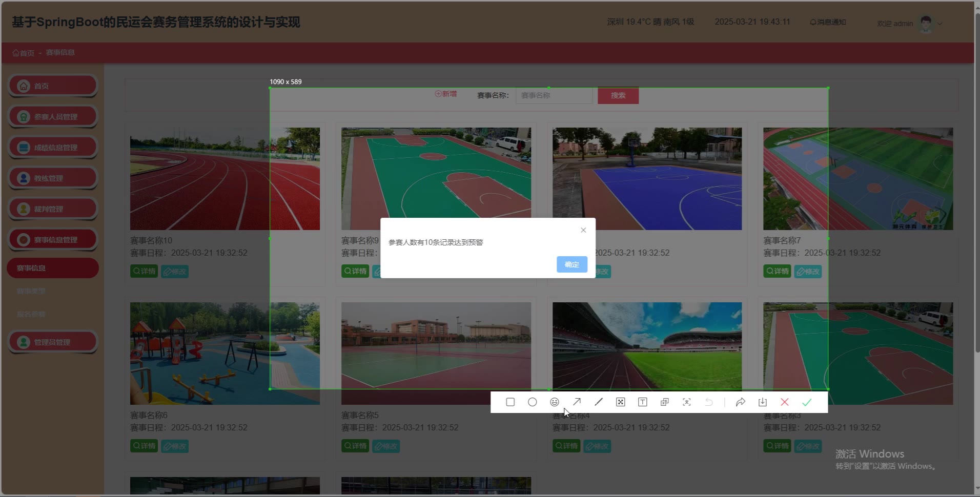
Task: Click the translate icon in screenshot toolbar
Action: coord(664,402)
